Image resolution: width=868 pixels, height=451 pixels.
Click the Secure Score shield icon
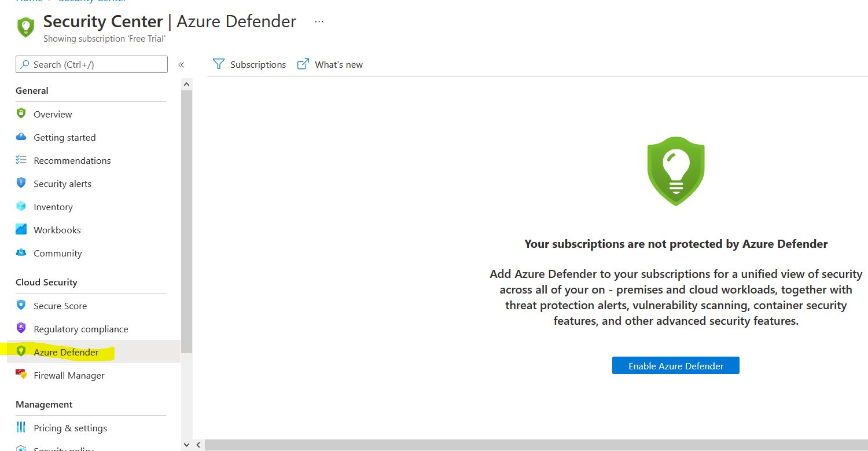click(x=21, y=305)
